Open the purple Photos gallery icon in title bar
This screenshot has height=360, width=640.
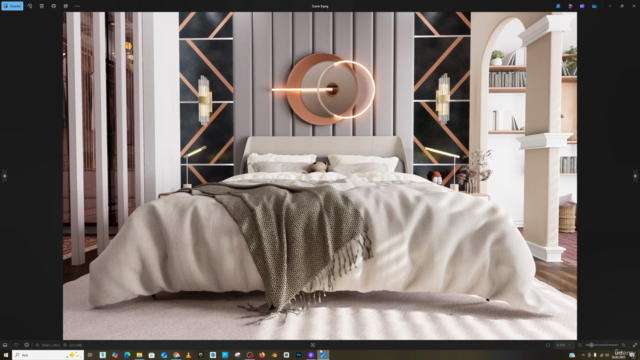pyautogui.click(x=582, y=6)
